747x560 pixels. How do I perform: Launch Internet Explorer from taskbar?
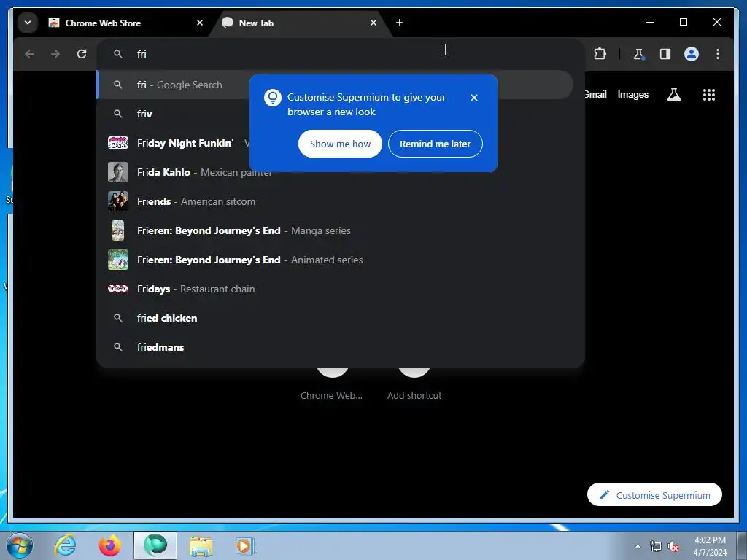point(65,545)
